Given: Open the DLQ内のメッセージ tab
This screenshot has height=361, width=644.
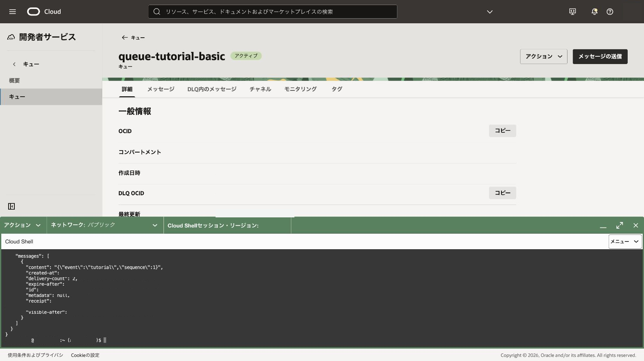Looking at the screenshot, I should coord(212,89).
